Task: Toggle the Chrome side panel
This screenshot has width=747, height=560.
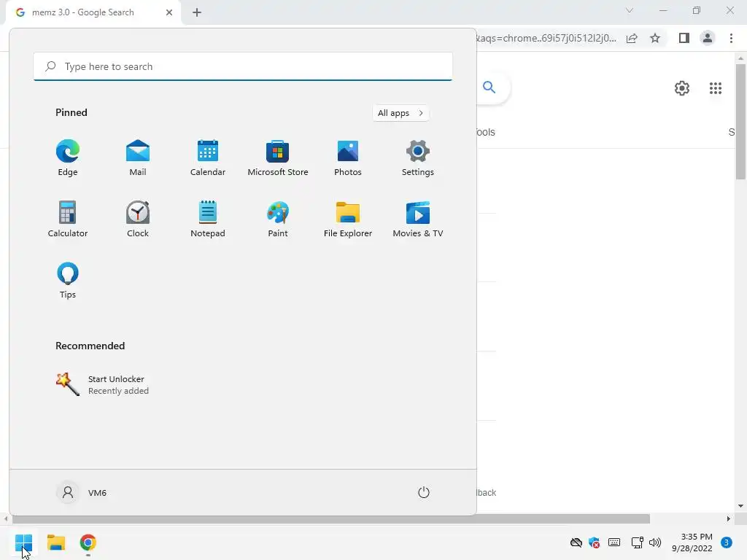Action: [684, 38]
